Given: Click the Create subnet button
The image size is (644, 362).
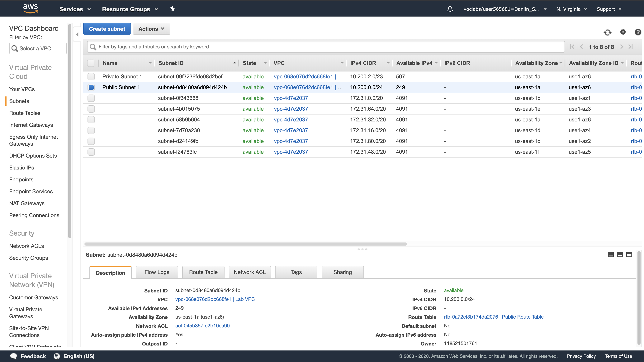Looking at the screenshot, I should 107,29.
